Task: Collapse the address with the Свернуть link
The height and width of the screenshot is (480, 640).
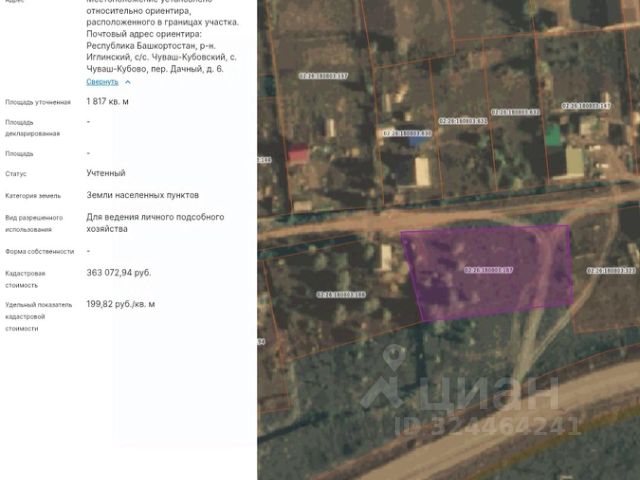Action: pos(102,82)
